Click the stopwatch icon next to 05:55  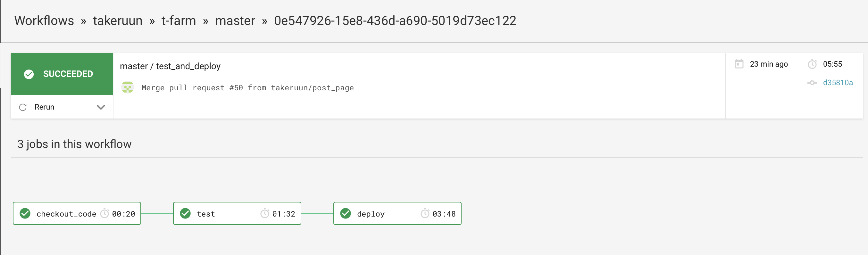[813, 64]
